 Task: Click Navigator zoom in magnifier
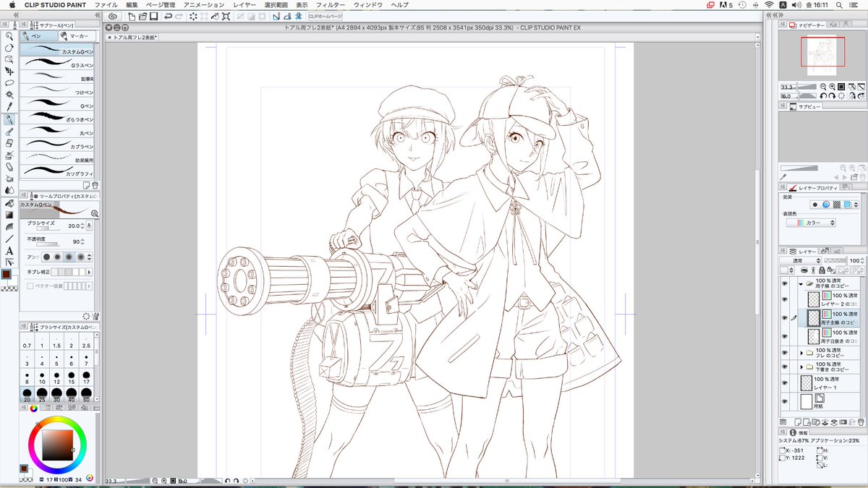(x=832, y=86)
